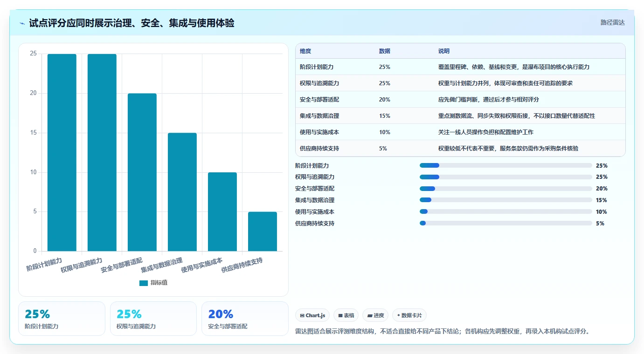Image resolution: width=644 pixels, height=354 pixels.
Task: Click the 供应商持续支持 bar in the chart
Action: pos(263,231)
